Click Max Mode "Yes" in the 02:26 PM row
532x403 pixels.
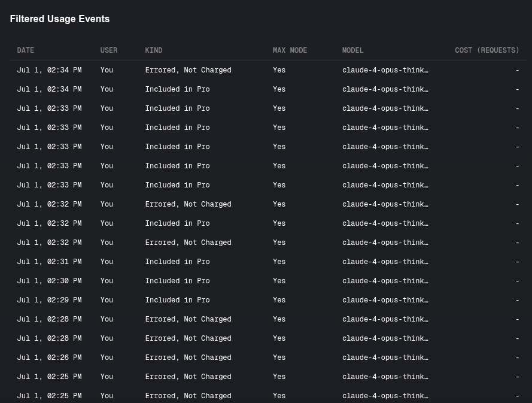[279, 357]
